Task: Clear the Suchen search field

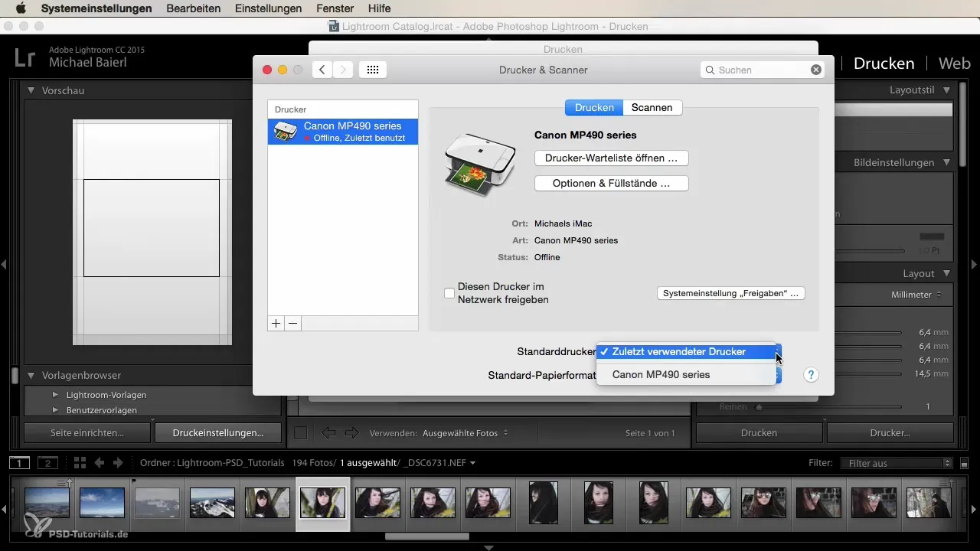Action: pos(816,70)
